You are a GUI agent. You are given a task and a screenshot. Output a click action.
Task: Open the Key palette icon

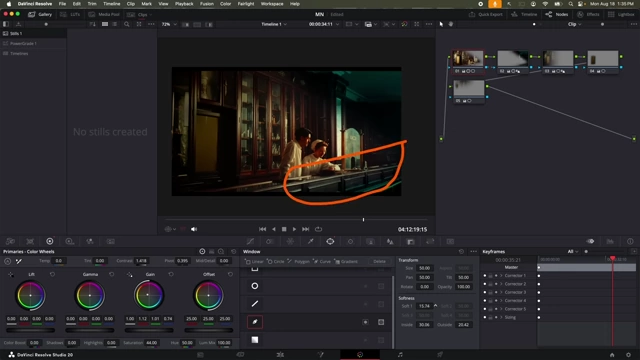click(410, 242)
